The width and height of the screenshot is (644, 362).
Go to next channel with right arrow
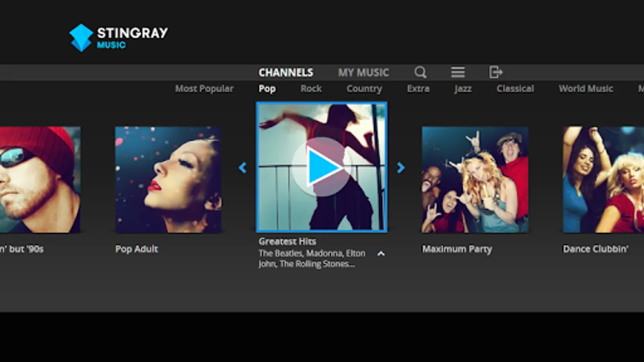(401, 167)
